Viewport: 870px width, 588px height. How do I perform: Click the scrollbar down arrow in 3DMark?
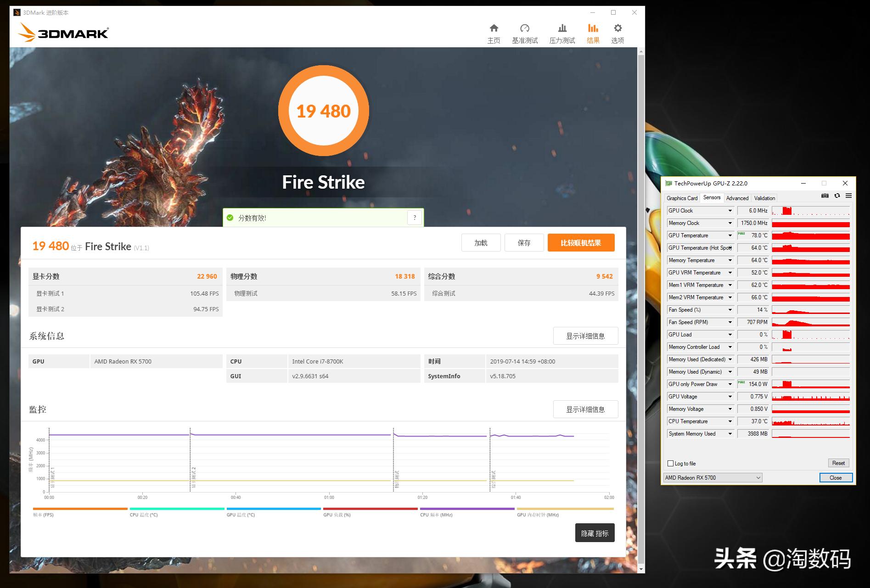pos(641,569)
